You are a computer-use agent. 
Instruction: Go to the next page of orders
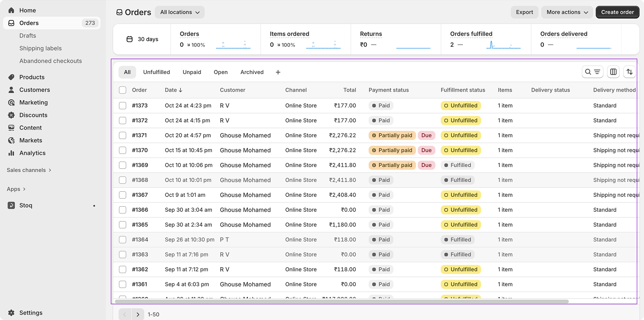coord(138,314)
